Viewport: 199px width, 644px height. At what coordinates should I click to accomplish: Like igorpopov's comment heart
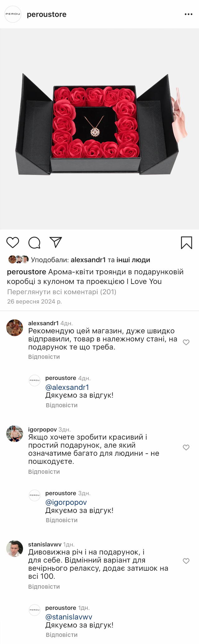tap(186, 447)
